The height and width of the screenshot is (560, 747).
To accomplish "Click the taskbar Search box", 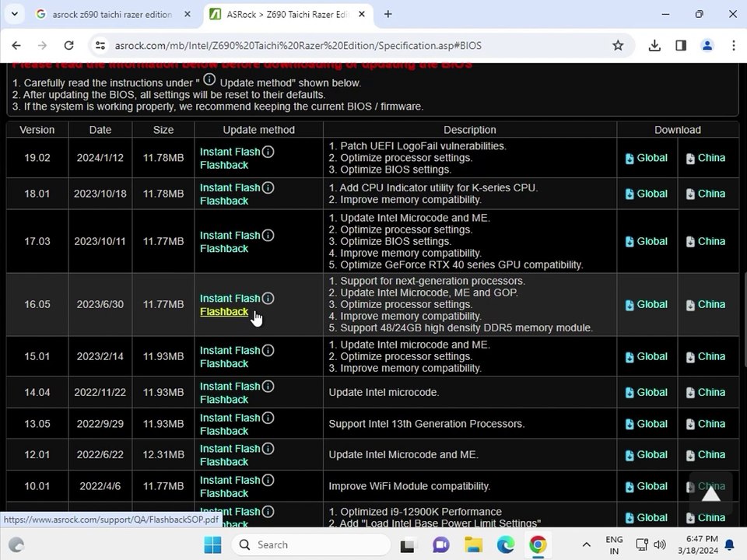I will pos(310,544).
